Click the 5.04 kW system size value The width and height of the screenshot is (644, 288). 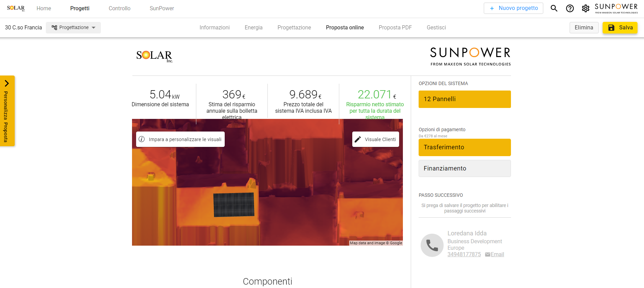164,95
